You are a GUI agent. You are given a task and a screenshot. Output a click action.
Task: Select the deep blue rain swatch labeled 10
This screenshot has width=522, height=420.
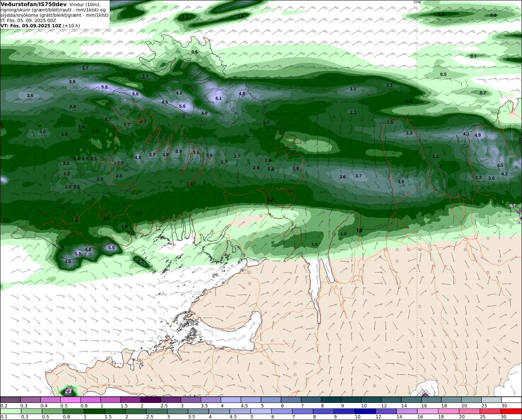[x=365, y=411]
